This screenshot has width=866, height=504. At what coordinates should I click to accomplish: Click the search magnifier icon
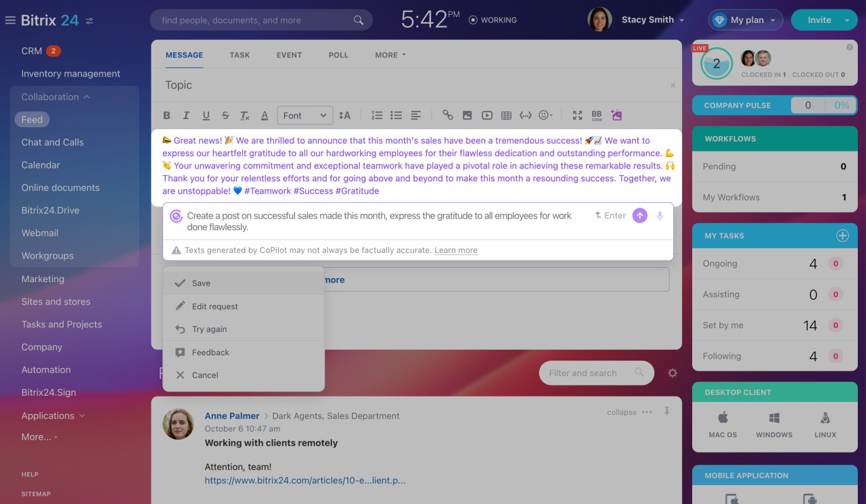click(x=359, y=20)
